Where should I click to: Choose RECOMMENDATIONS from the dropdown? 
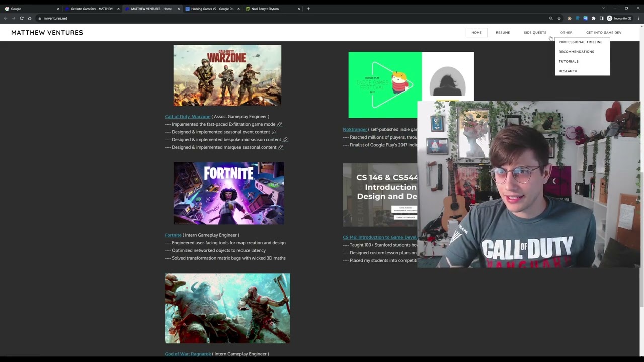(x=576, y=52)
